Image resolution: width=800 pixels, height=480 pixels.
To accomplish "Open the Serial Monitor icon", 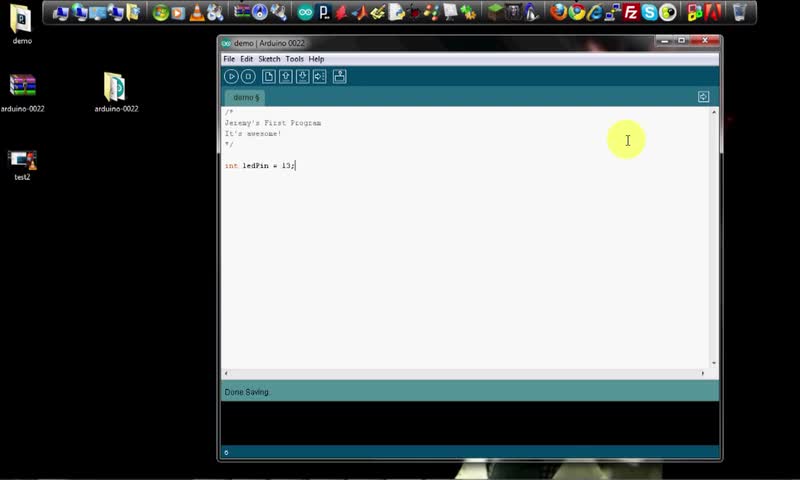I will (x=340, y=77).
